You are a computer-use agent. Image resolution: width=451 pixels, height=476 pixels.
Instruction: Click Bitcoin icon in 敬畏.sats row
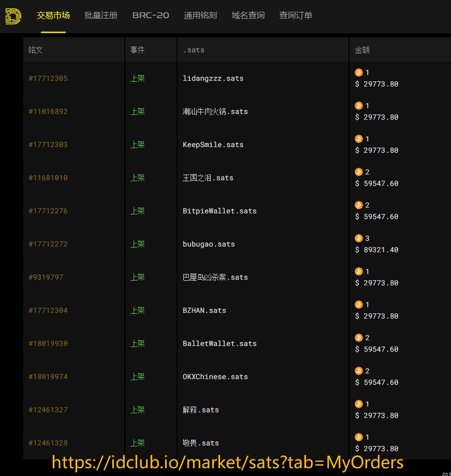tap(359, 437)
